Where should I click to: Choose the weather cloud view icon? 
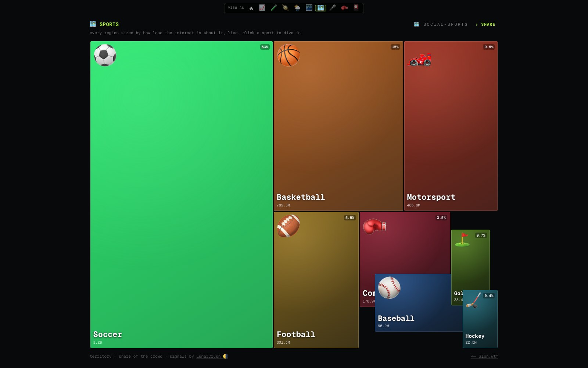pos(297,8)
